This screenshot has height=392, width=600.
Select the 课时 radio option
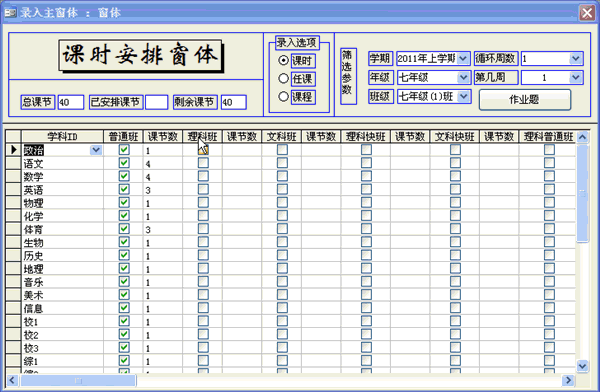click(283, 60)
